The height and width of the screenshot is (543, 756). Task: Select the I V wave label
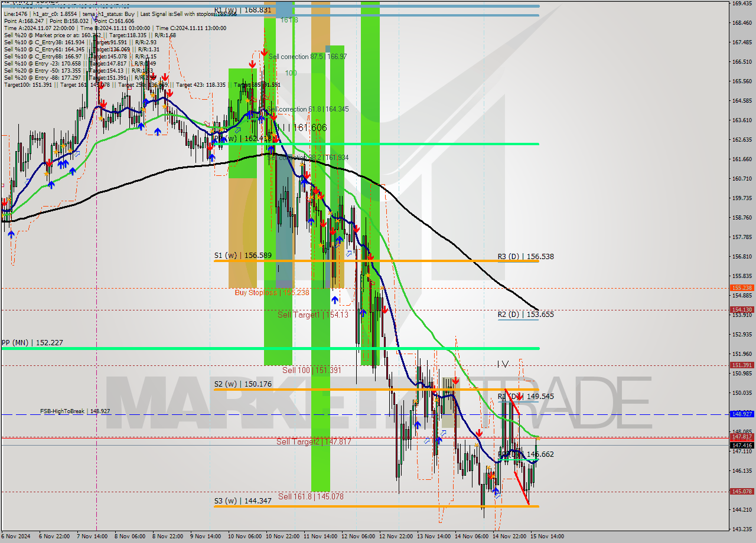(502, 364)
